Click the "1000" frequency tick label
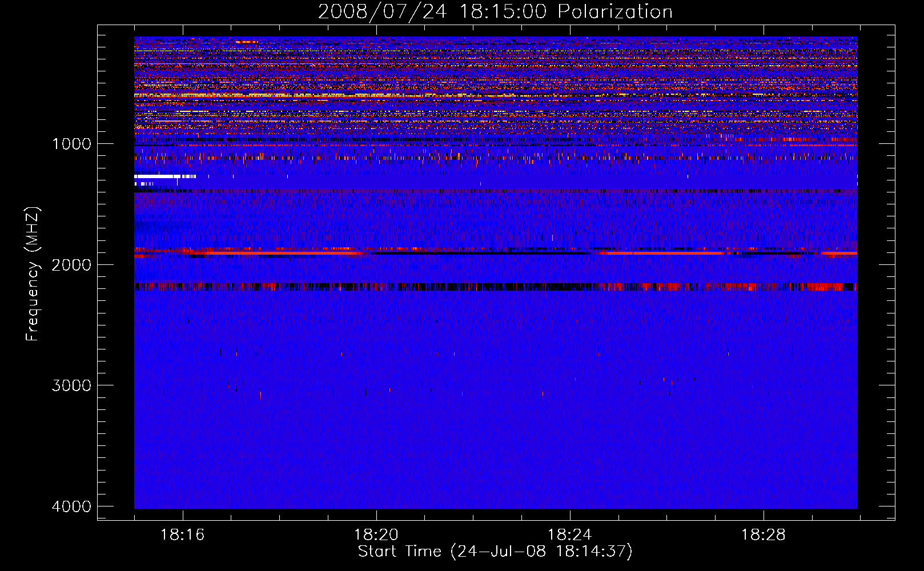 coord(71,144)
